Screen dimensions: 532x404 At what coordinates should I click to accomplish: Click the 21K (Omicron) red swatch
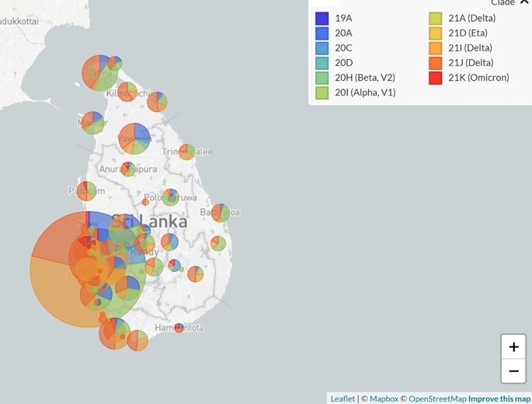coord(436,78)
